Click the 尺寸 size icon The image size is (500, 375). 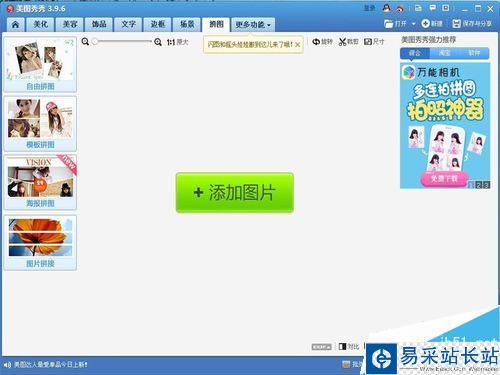(x=368, y=42)
